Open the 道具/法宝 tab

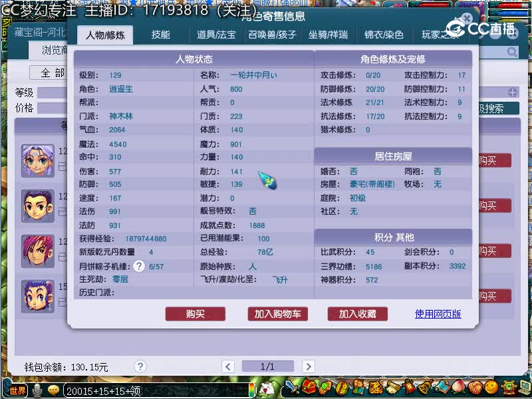[x=216, y=35]
